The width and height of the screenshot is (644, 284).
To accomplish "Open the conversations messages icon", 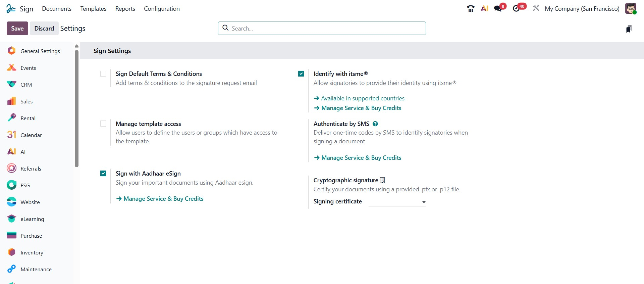I will click(x=498, y=9).
